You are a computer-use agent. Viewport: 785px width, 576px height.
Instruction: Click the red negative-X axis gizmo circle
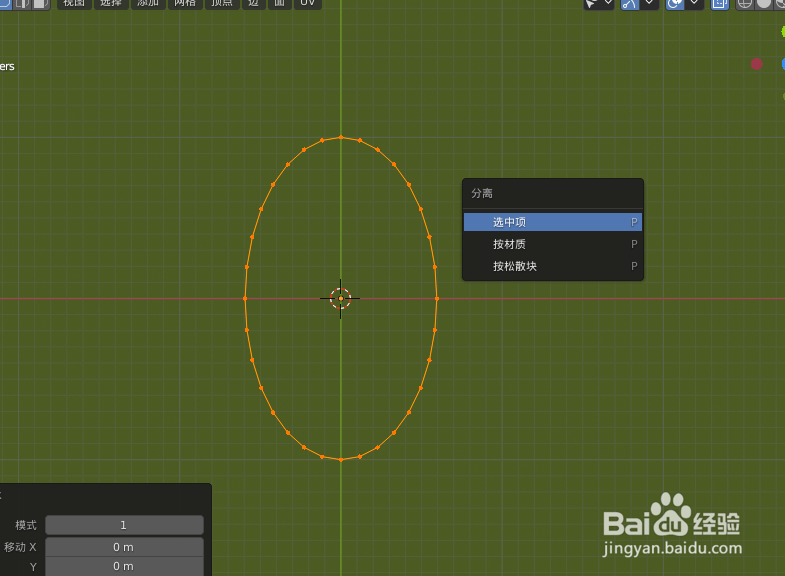(x=756, y=64)
